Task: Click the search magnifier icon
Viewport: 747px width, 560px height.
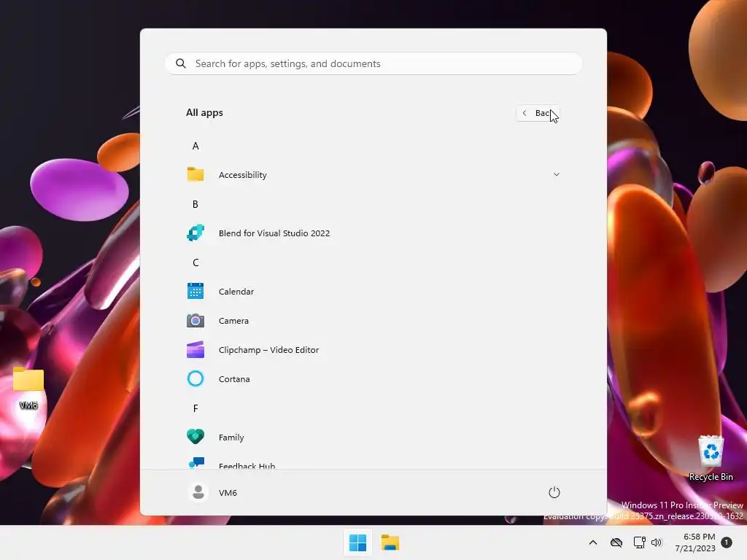Action: (x=181, y=63)
